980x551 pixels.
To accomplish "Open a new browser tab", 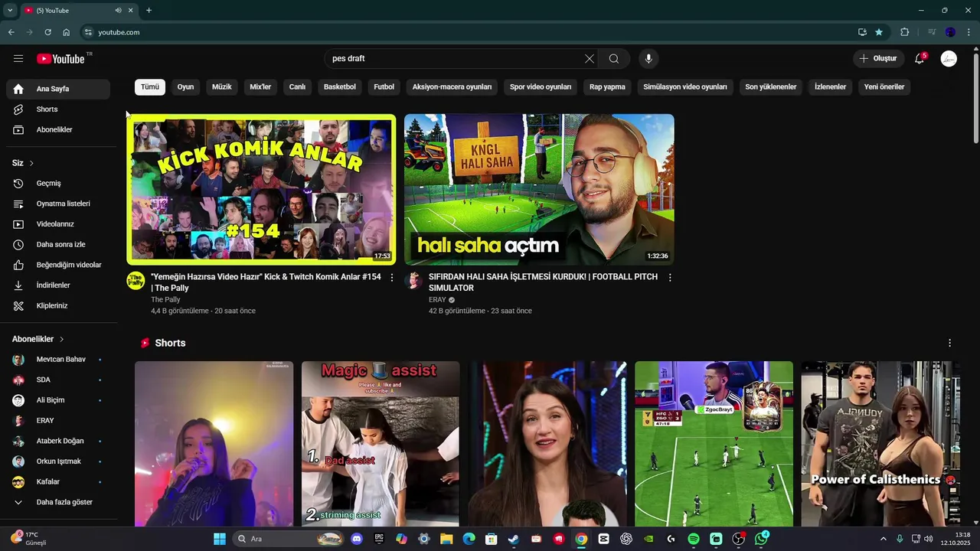I will coord(149,11).
